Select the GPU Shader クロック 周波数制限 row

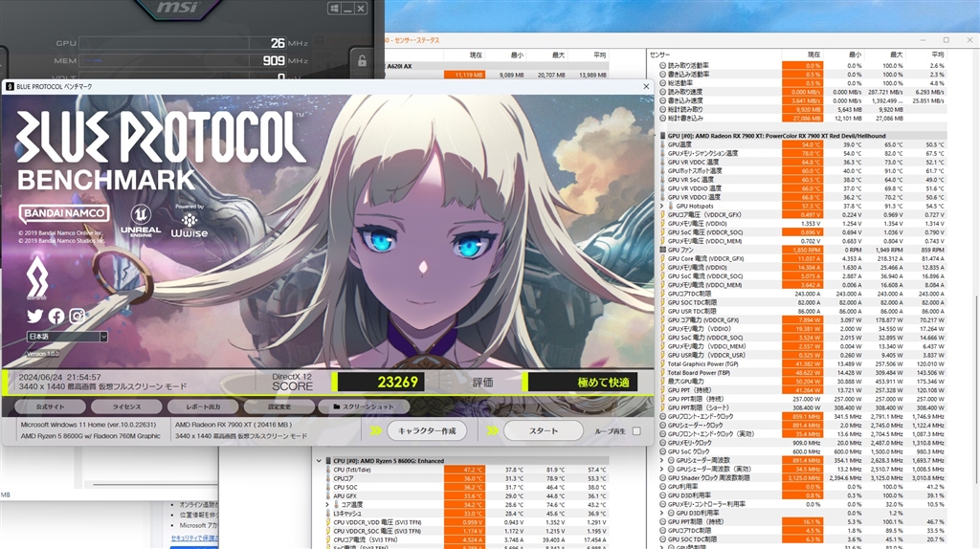point(803,478)
